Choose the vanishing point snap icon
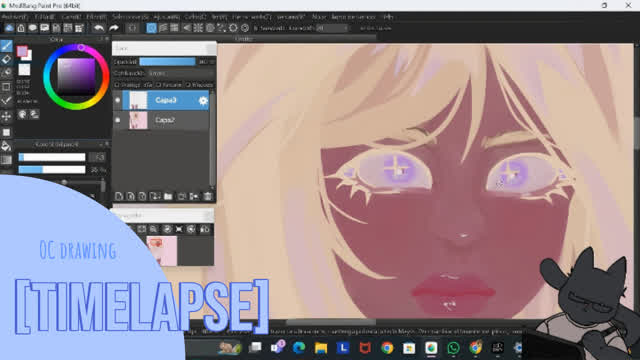Image resolution: width=640 pixels, height=360 pixels. [187, 28]
